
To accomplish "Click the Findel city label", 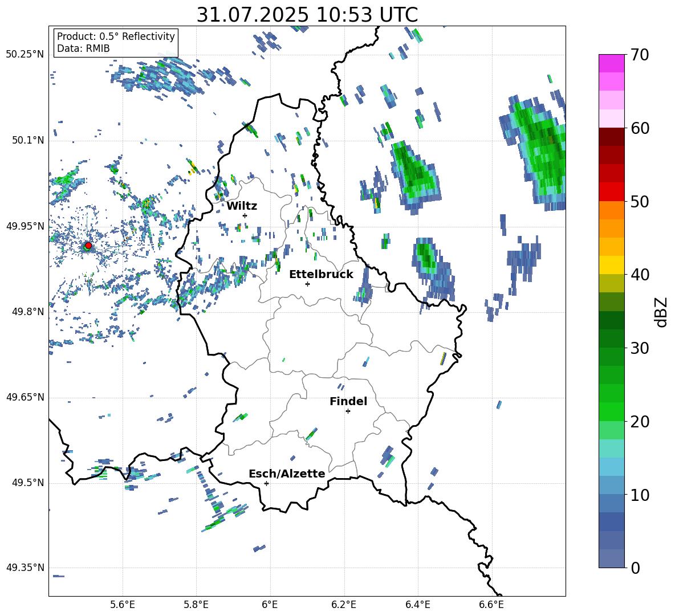I will 348,401.
